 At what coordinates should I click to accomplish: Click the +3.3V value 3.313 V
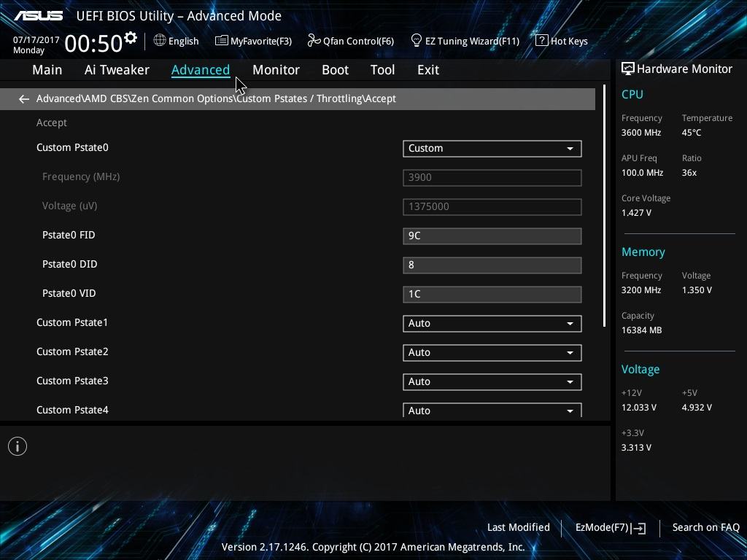click(636, 448)
